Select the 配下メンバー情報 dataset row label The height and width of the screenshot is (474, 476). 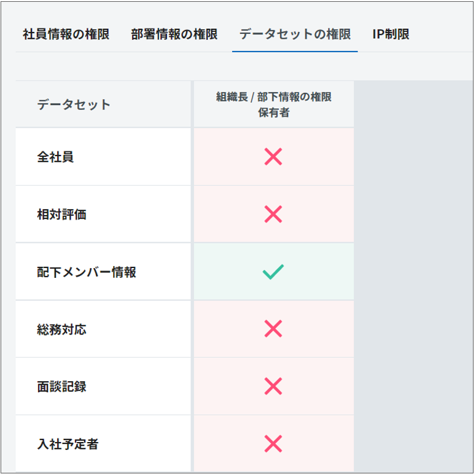pyautogui.click(x=87, y=272)
